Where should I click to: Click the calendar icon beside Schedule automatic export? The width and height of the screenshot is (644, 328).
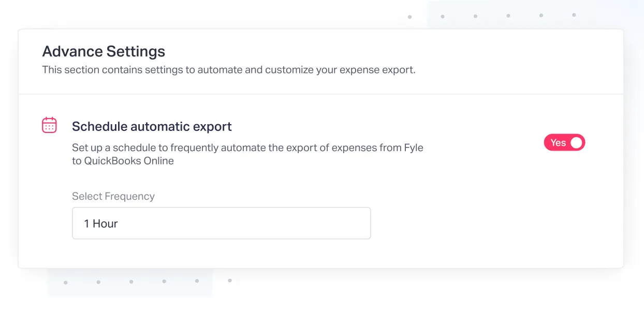click(49, 125)
